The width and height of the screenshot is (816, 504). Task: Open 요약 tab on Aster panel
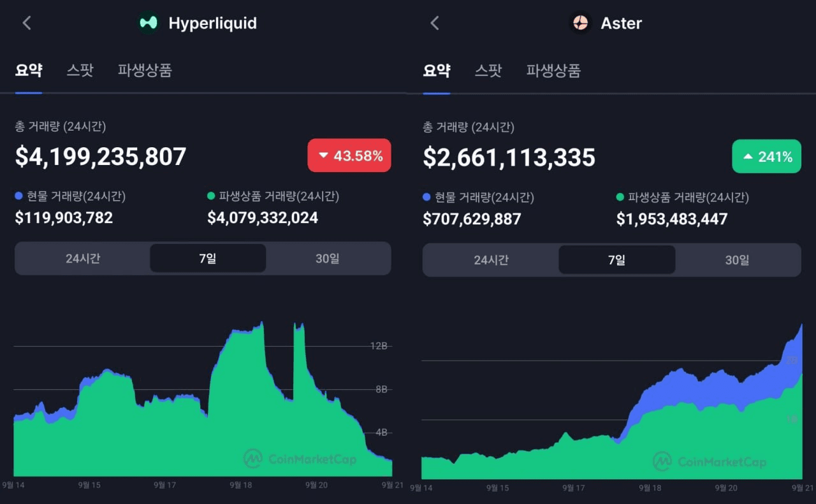point(437,70)
